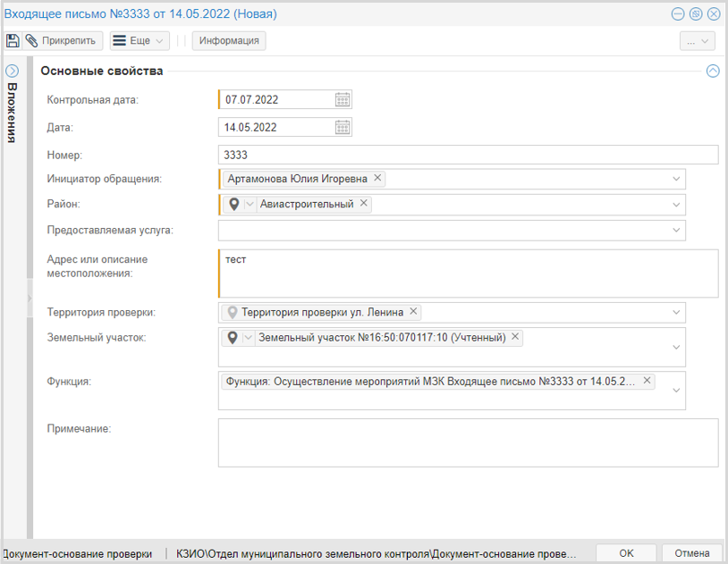Remove Территория проверки ул. Ленина tag
Screen dimensions: 728x564
point(413,311)
